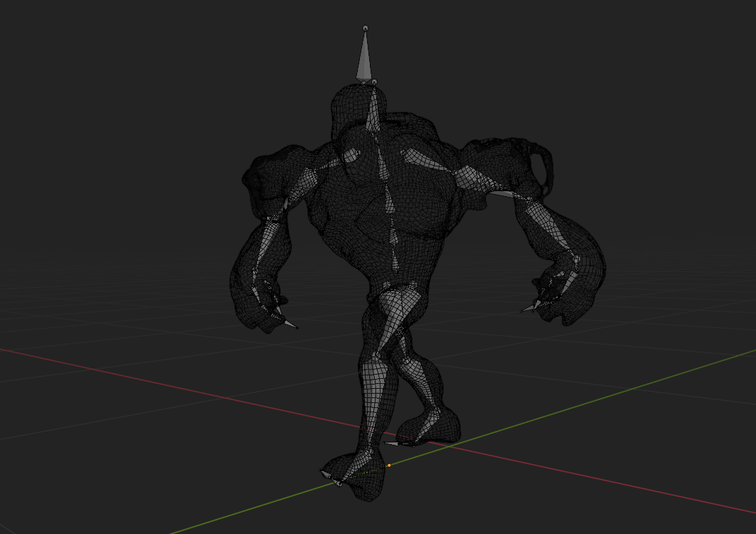Select the pointed finger bone on the left hand
Screen dimensions: 756x534
[x=288, y=323]
